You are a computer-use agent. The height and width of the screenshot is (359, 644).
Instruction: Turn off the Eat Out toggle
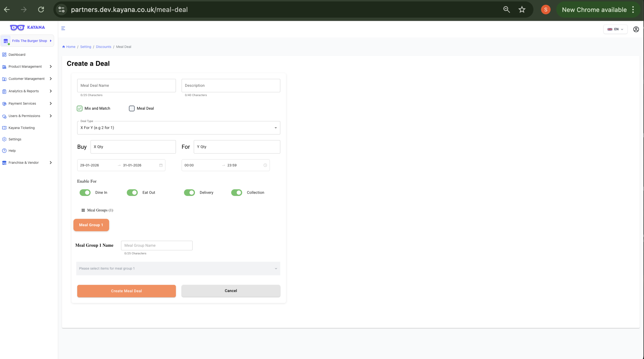pos(132,193)
